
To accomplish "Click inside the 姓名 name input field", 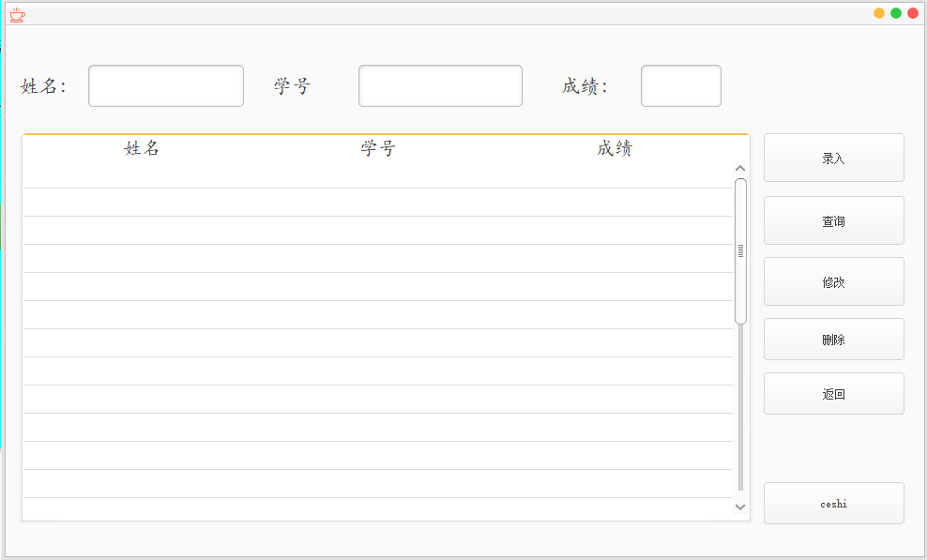I will point(165,85).
